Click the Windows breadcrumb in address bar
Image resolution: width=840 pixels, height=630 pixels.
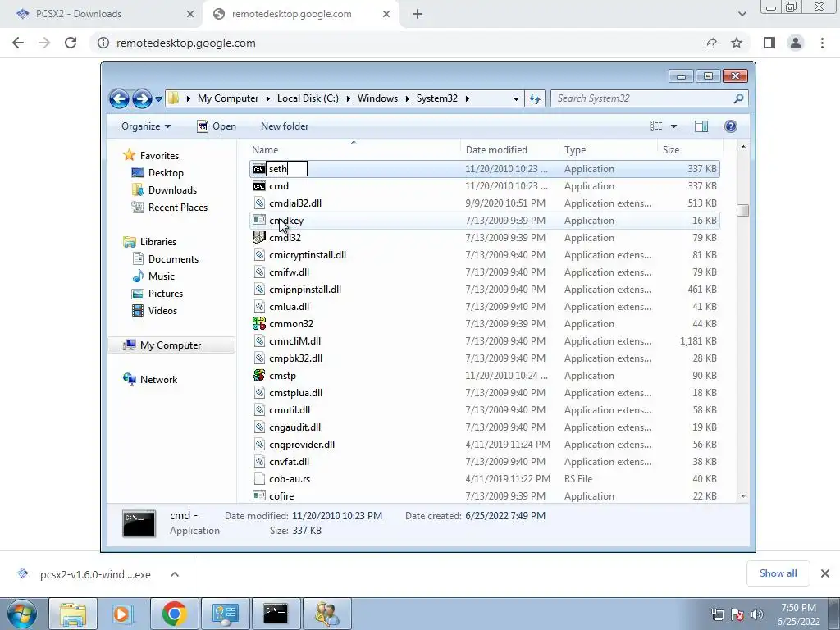377,98
